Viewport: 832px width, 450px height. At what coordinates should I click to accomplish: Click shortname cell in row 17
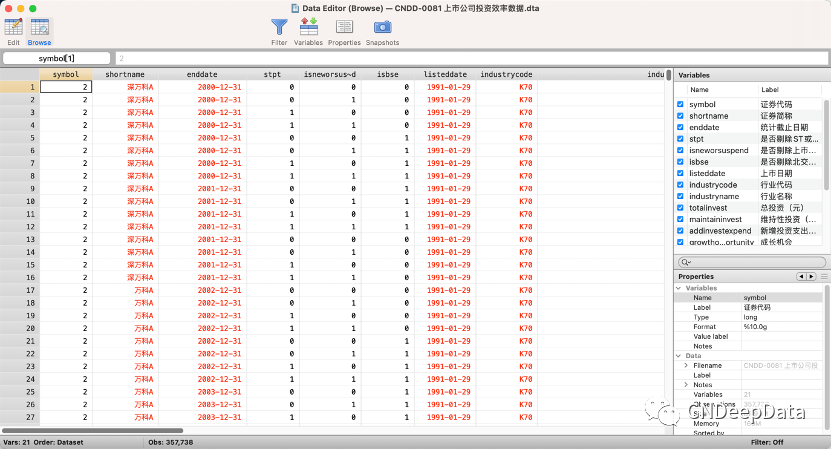tap(125, 290)
